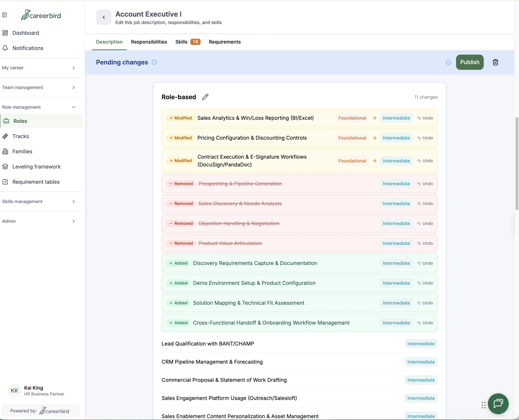This screenshot has height=420, width=519.
Task: Click the page vertical scrollbar
Action: click(x=517, y=164)
